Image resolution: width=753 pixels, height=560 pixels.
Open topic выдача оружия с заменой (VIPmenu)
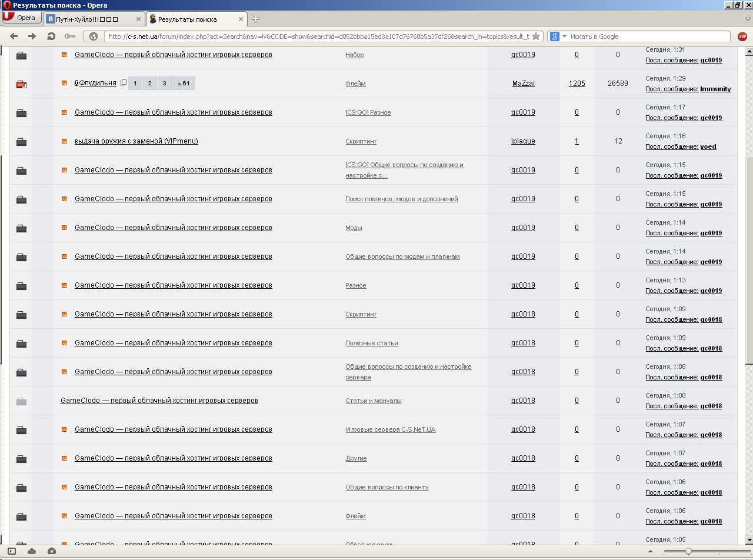coord(136,141)
